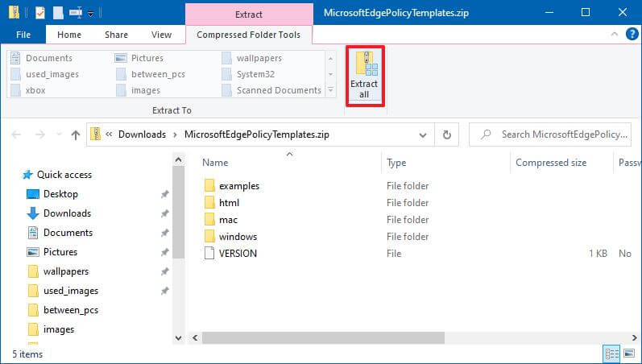This screenshot has width=642, height=364.
Task: Go up one folder level
Action: (76, 134)
